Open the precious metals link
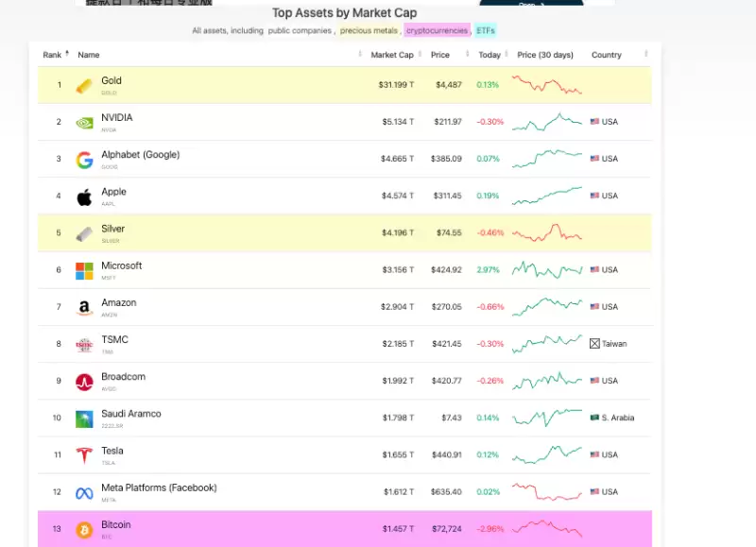 [x=369, y=30]
